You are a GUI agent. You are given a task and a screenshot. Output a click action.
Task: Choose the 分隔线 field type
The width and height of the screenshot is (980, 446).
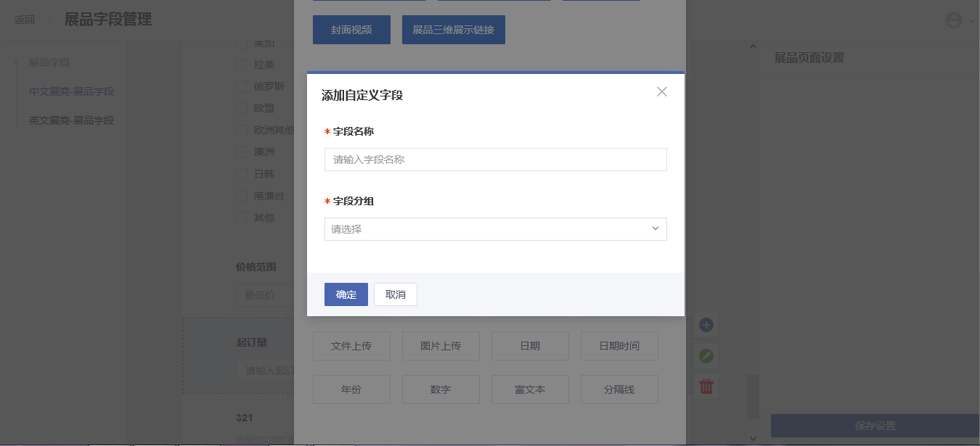tap(619, 389)
